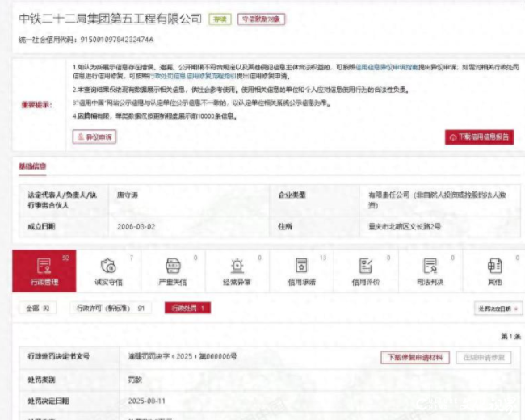
Task: Select the 基础信息 tab
Action: point(32,166)
